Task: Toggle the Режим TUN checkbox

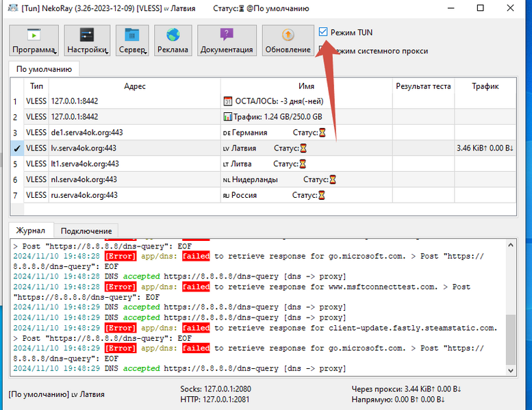Action: click(323, 32)
